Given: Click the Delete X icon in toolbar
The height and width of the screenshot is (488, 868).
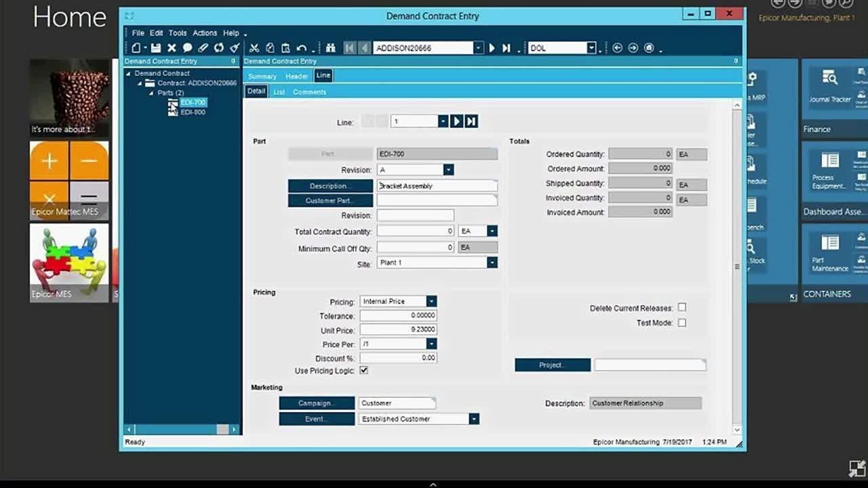Looking at the screenshot, I should point(172,48).
